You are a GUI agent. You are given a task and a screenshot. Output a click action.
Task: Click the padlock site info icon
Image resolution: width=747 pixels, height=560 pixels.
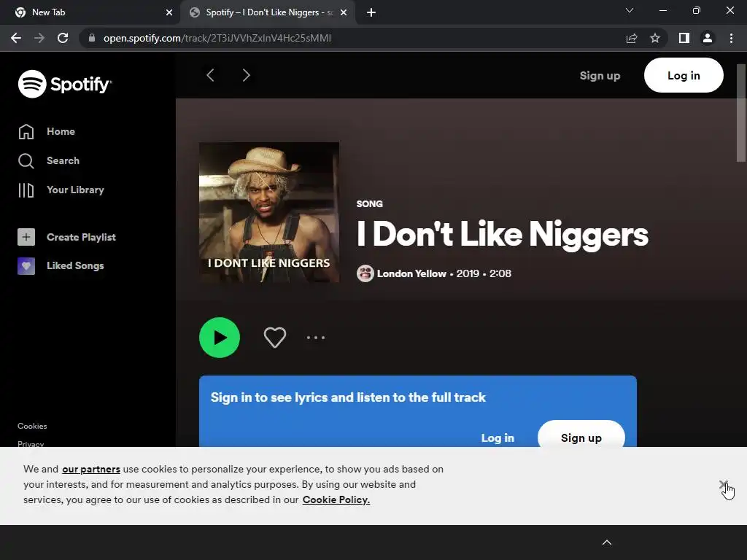click(92, 38)
